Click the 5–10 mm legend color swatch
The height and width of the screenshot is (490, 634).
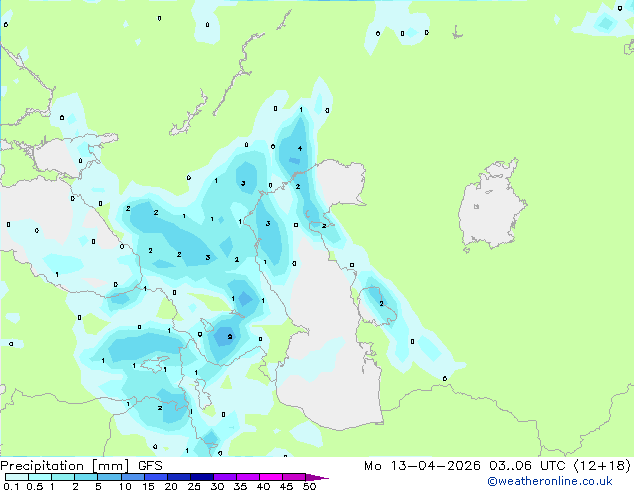point(109,477)
